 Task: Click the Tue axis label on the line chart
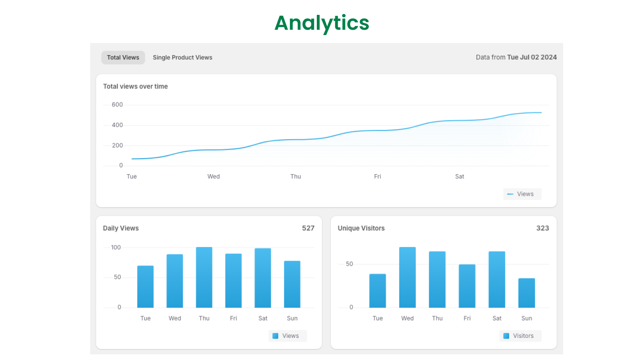[131, 176]
